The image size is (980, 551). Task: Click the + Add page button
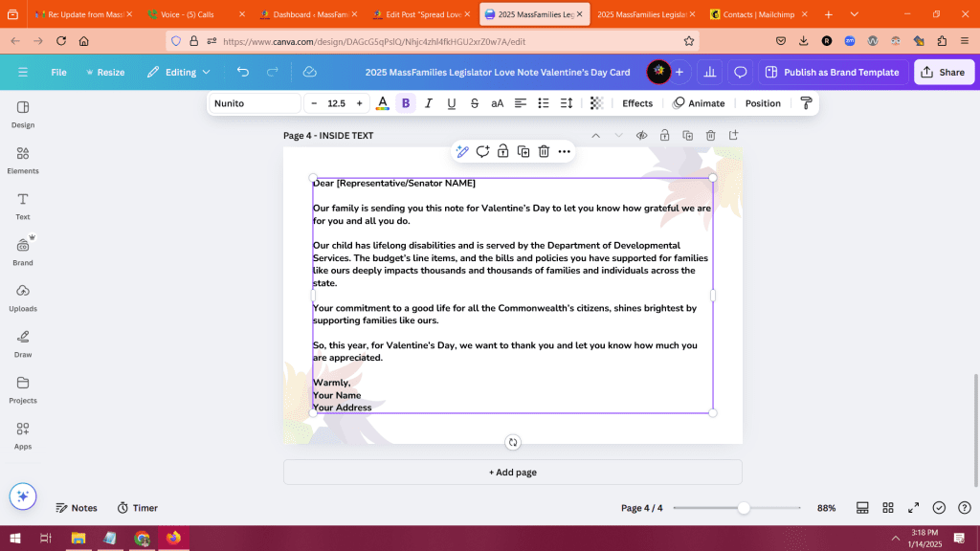[513, 473]
